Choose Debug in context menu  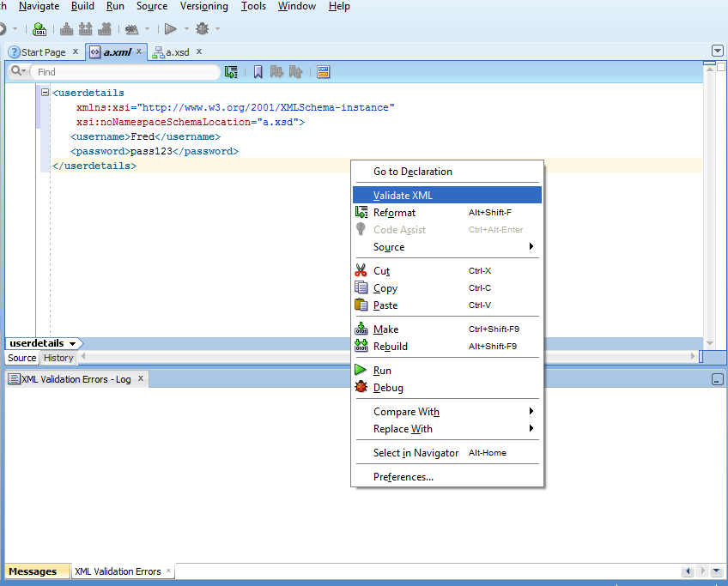pos(447,388)
